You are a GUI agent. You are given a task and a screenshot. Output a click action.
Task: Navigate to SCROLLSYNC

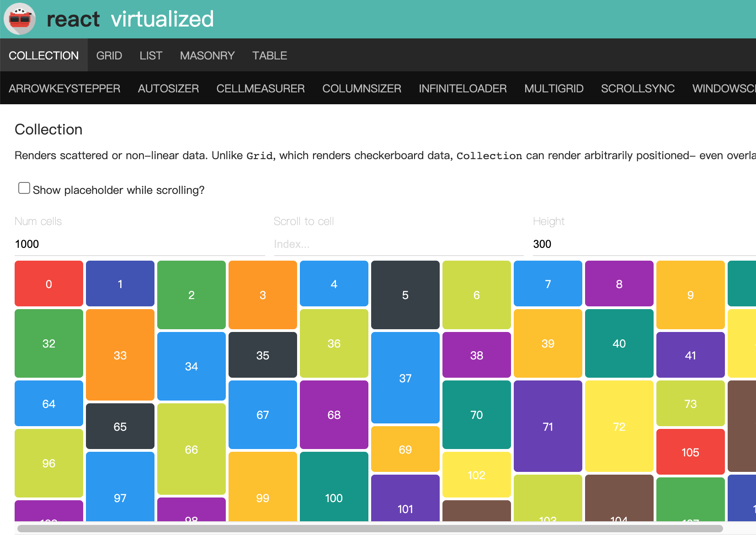click(x=638, y=88)
